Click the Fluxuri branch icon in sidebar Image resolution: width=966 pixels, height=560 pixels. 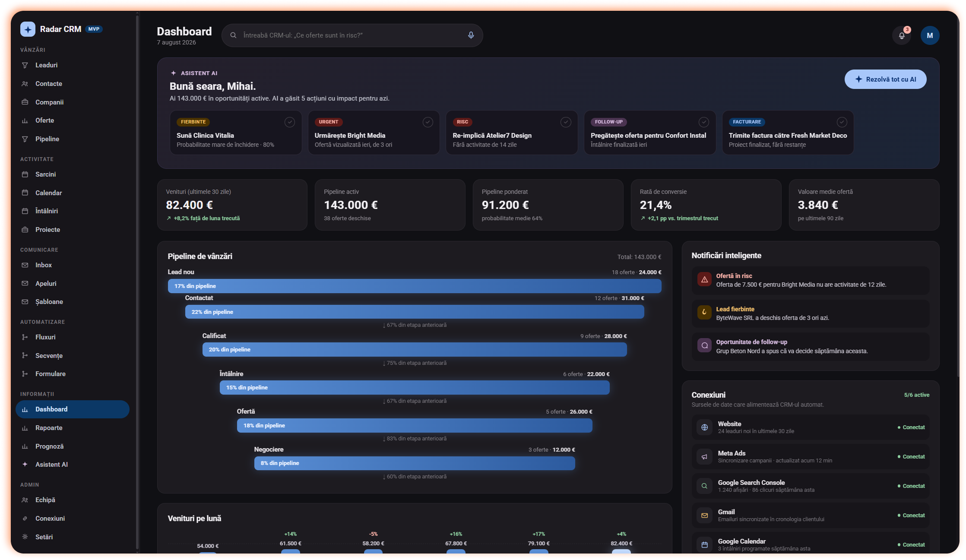point(25,337)
